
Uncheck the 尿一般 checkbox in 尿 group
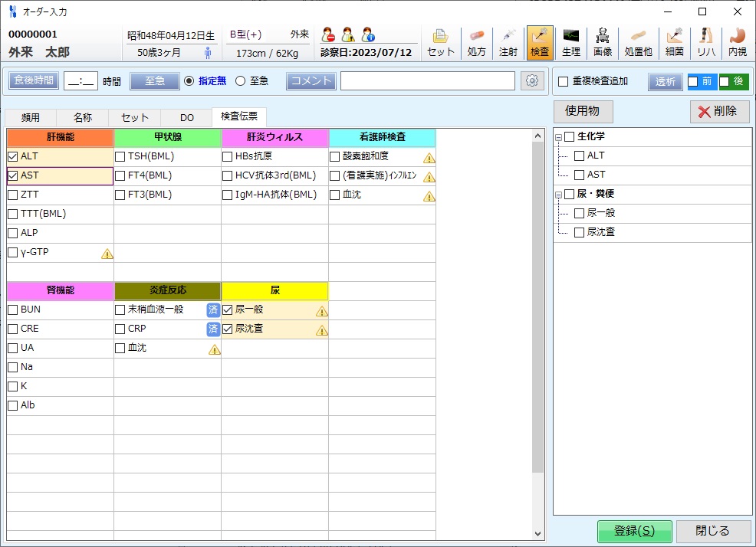click(x=228, y=310)
